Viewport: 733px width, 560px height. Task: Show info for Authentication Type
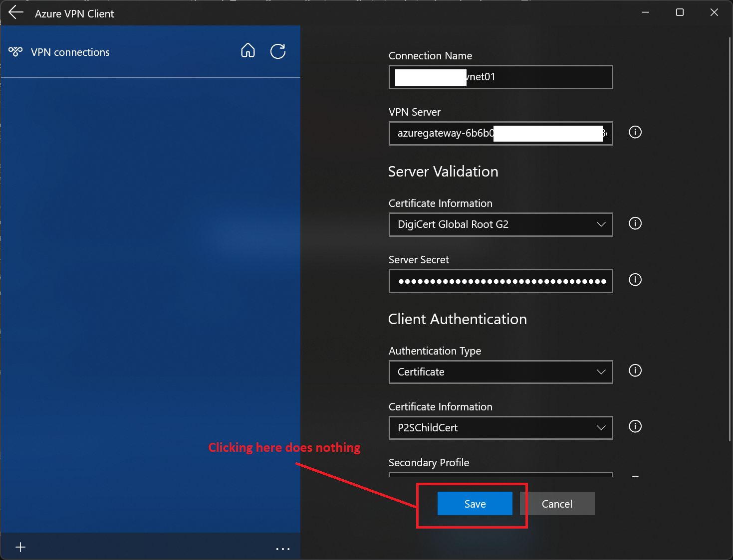pyautogui.click(x=635, y=371)
